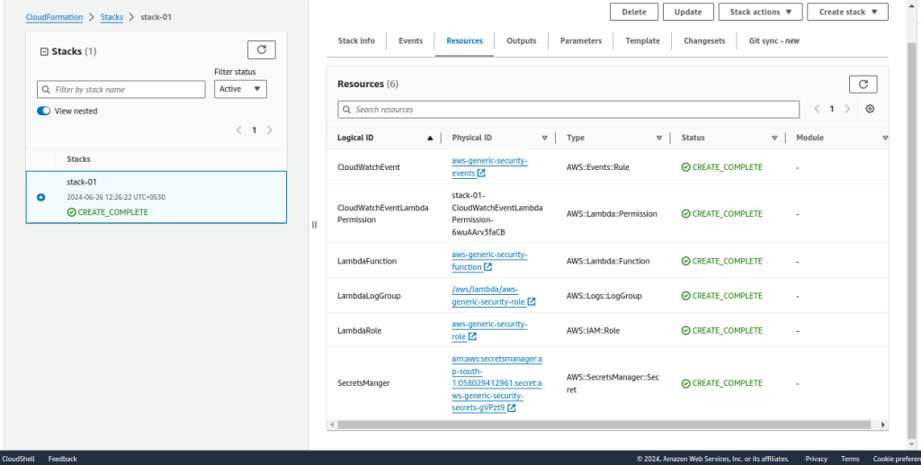Open external link icon for LambdaRole physical ID
The image size is (921, 465).
pos(472,337)
